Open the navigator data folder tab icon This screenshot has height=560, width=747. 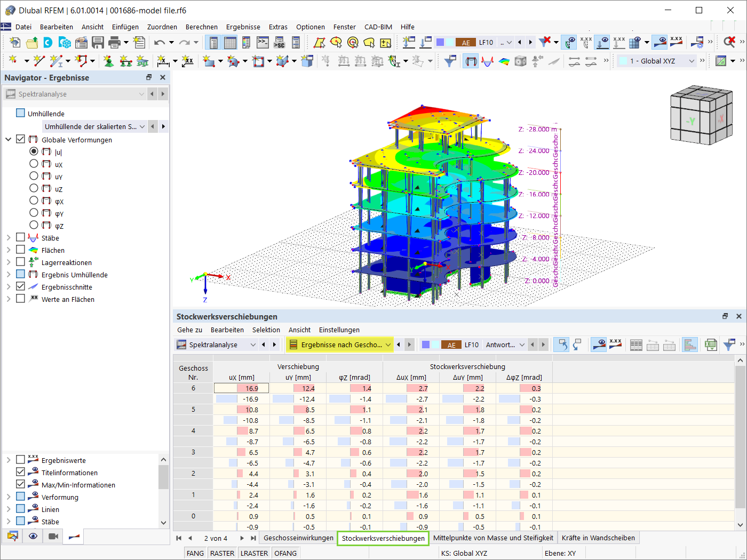tap(13, 536)
